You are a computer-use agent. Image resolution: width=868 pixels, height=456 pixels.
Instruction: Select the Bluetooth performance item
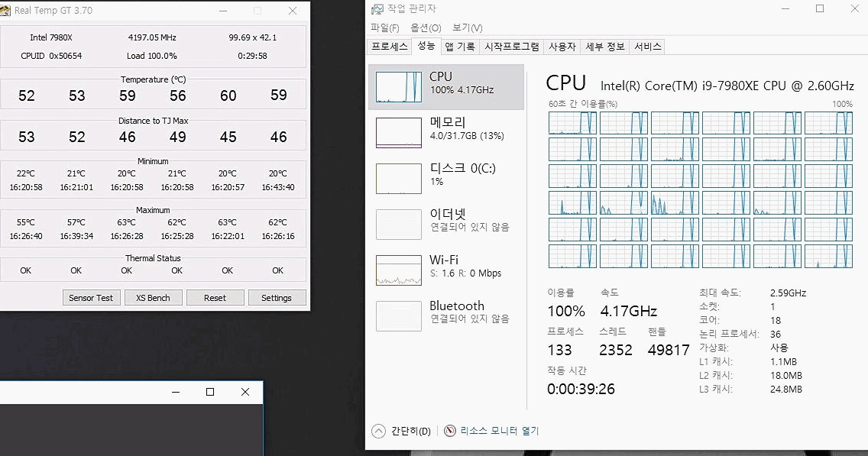click(x=446, y=316)
